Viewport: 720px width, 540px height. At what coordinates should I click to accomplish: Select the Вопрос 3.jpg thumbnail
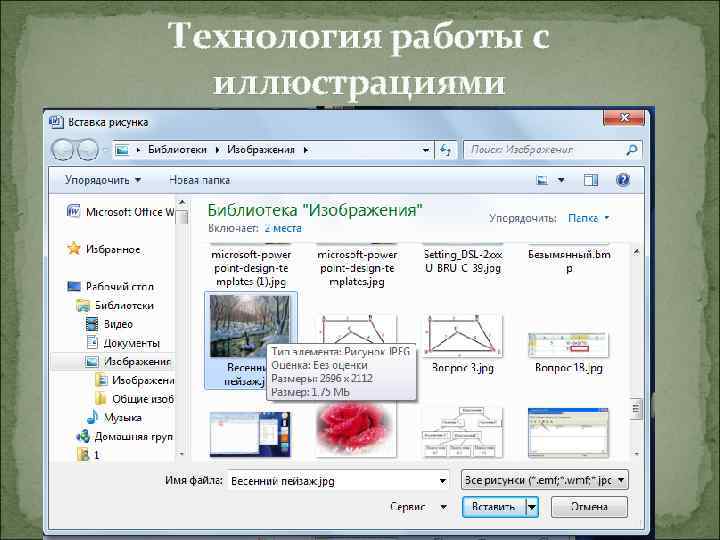(x=462, y=335)
